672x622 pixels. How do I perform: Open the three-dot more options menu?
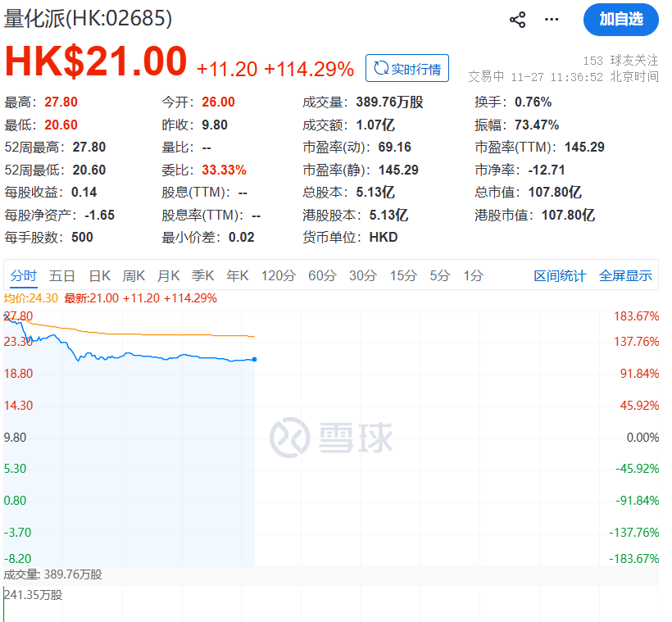point(552,20)
